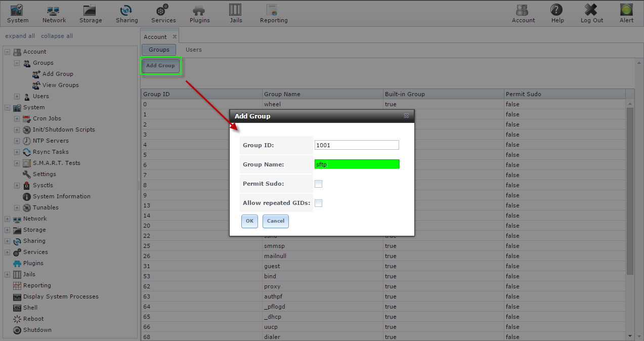Screen dimensions: 644x341
Task: Click the Group Name input field
Action: 357,164
